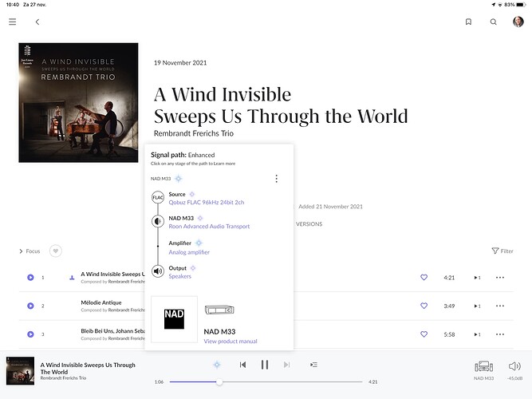532x399 pixels.
Task: Open three-dot menu for track 1
Action: [x=500, y=278]
